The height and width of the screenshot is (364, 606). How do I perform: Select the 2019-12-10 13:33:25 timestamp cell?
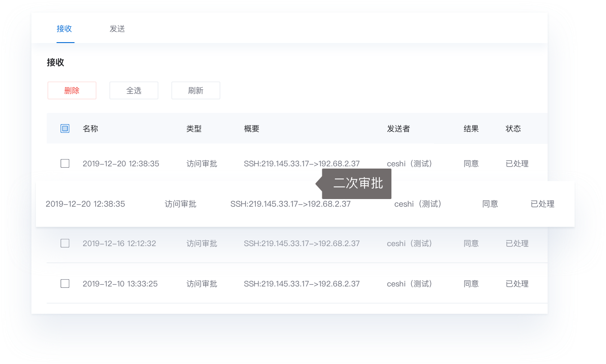(x=120, y=284)
